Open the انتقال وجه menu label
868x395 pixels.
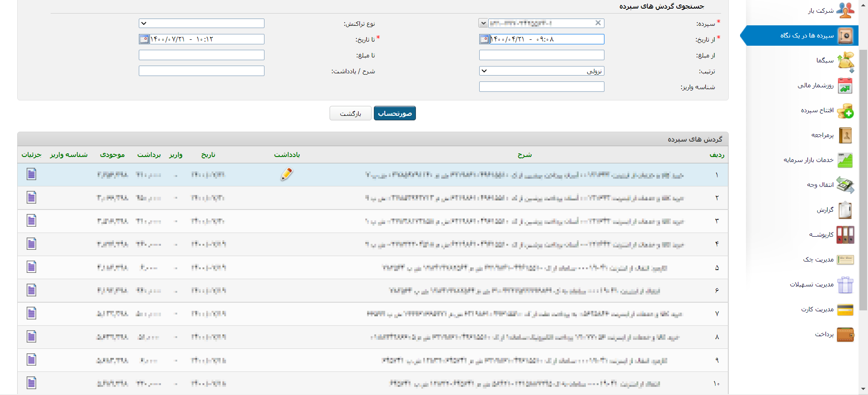(821, 185)
